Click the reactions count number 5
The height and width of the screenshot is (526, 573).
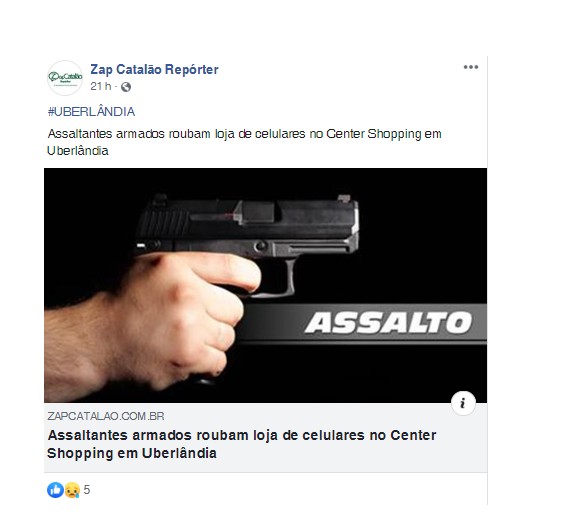tap(87, 490)
